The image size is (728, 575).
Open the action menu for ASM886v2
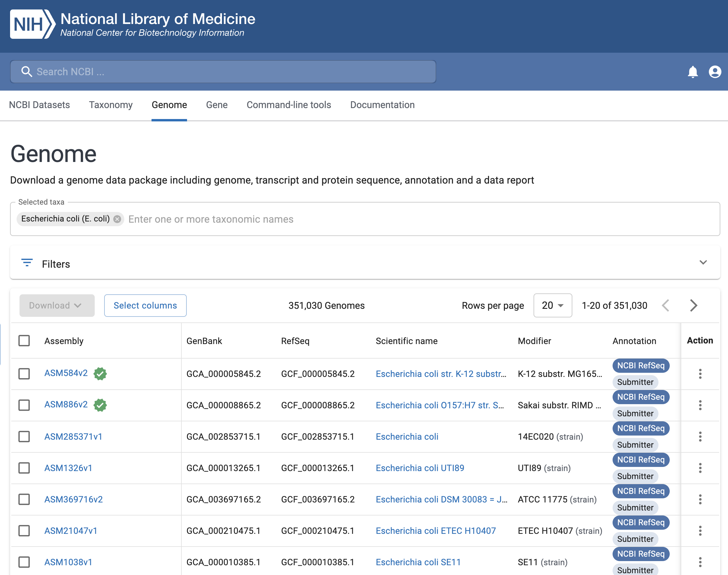(x=700, y=405)
